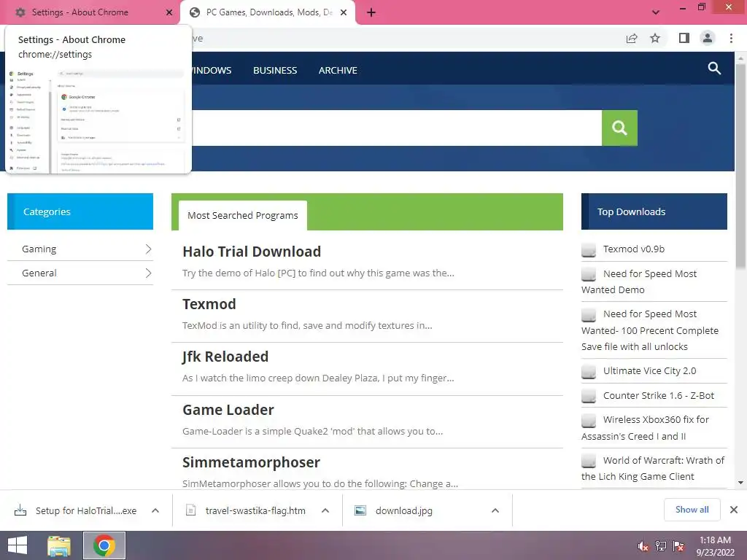The height and width of the screenshot is (560, 747).
Task: Click the scrollbar down arrow
Action: (x=740, y=483)
